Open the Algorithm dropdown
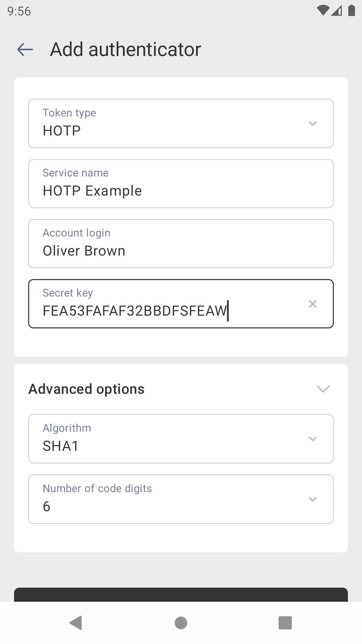This screenshot has width=362, height=644. (x=181, y=439)
